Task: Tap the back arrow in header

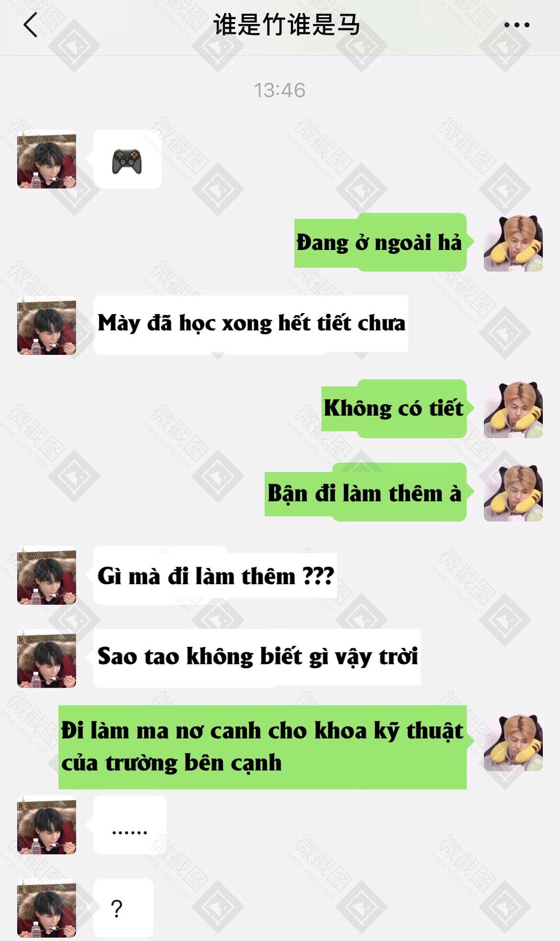Action: pos(30,25)
